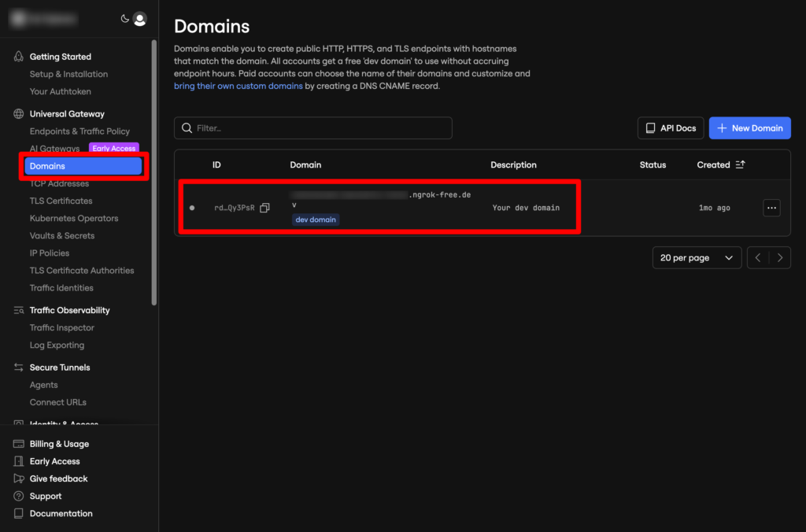Open the 20 per page dropdown

tap(697, 258)
